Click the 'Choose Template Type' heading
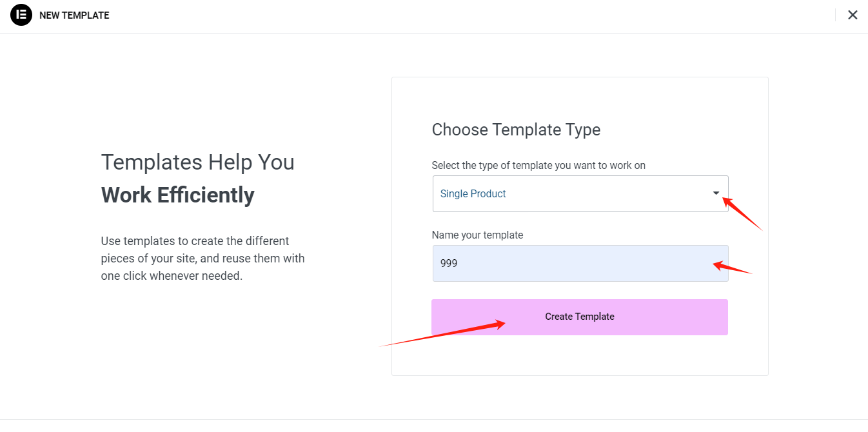 point(516,130)
